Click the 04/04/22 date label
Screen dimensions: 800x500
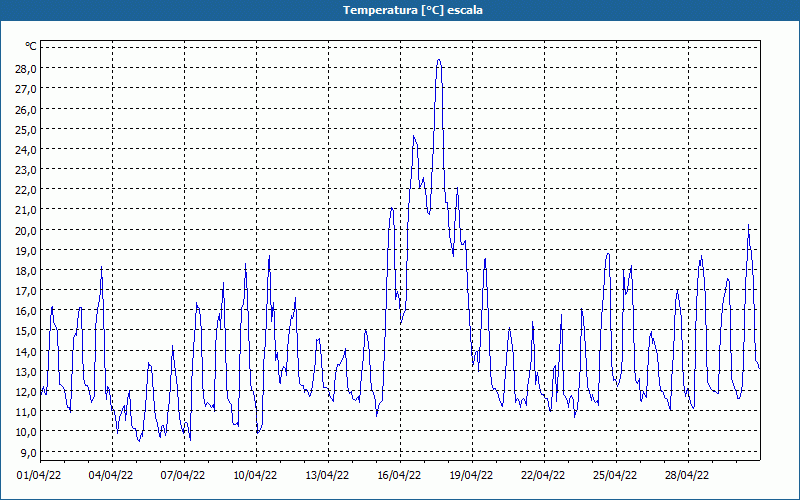click(x=111, y=475)
